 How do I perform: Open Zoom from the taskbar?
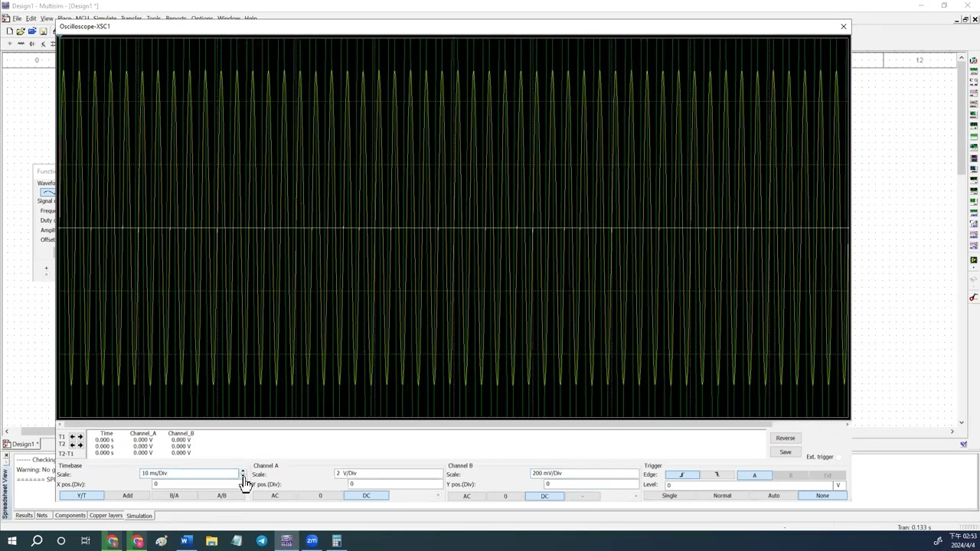[312, 541]
